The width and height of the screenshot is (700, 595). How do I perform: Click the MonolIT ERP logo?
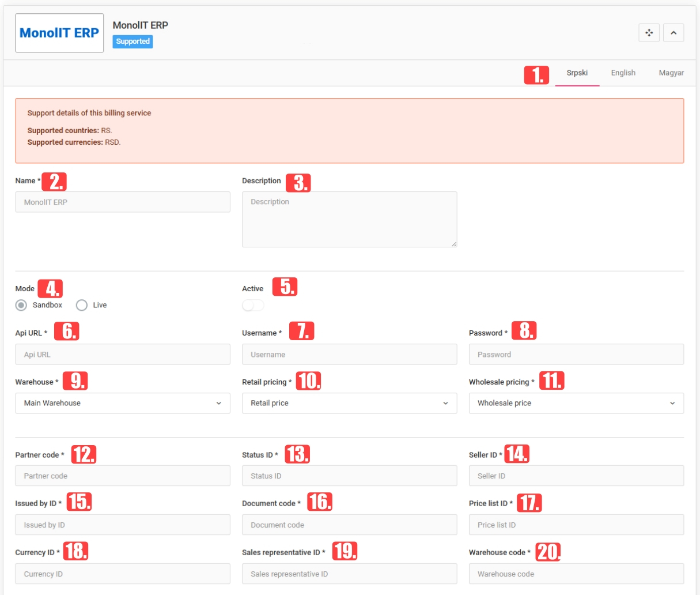click(59, 33)
